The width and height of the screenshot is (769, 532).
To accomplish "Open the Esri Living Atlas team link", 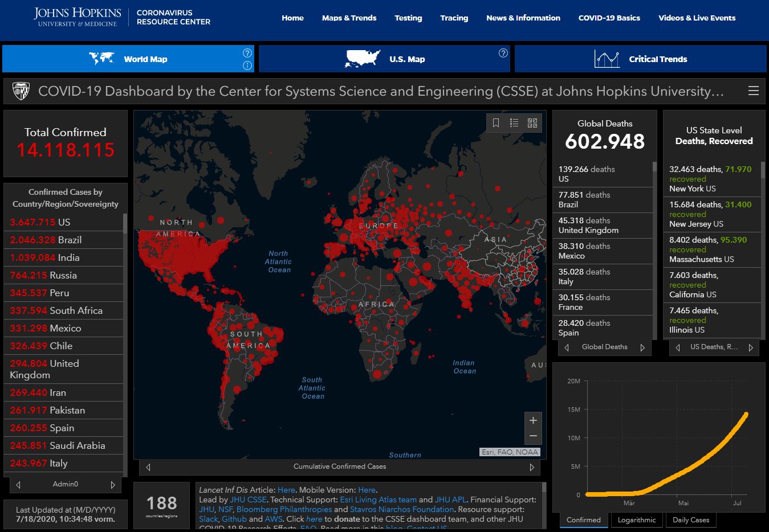I will tap(378, 500).
